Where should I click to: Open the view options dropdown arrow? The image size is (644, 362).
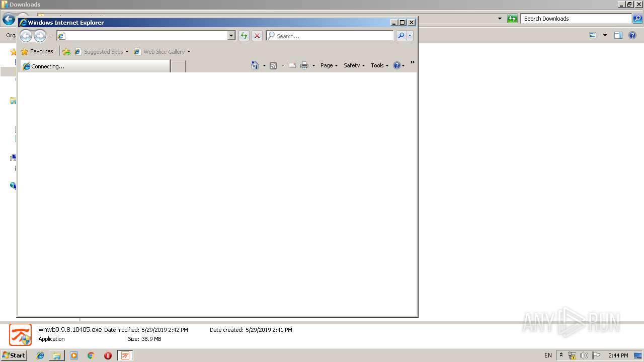tap(605, 35)
